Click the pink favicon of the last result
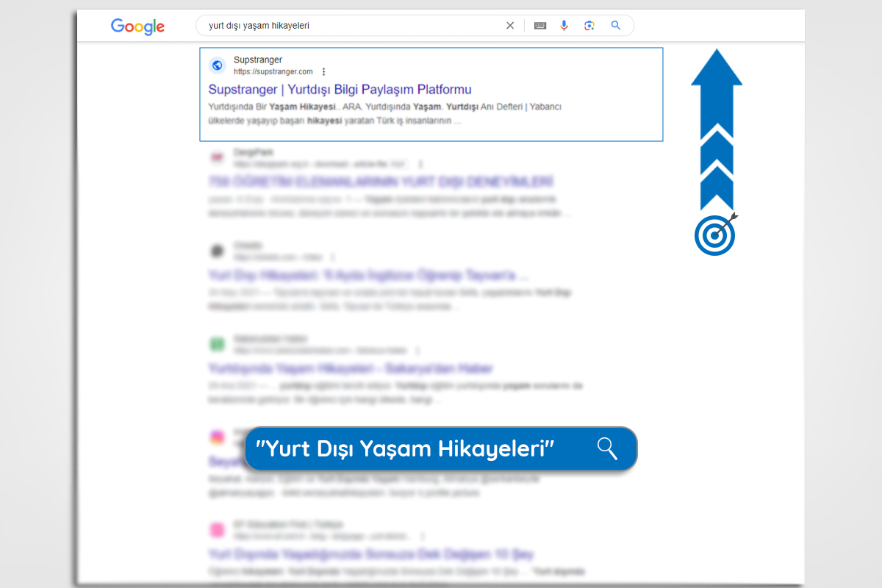The image size is (882, 588). (217, 529)
